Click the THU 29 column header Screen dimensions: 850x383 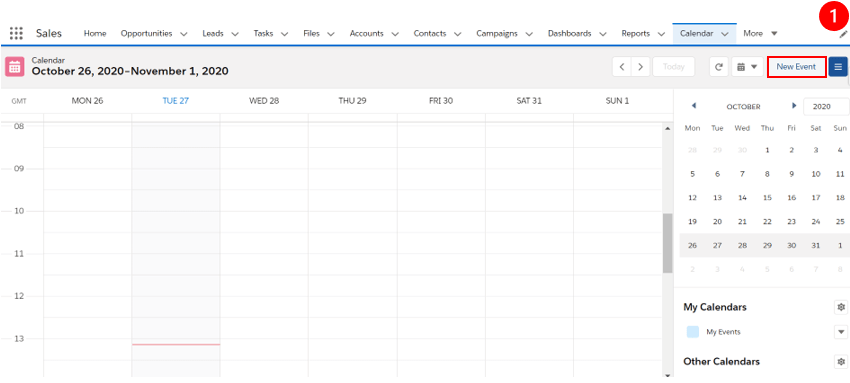pyautogui.click(x=352, y=101)
